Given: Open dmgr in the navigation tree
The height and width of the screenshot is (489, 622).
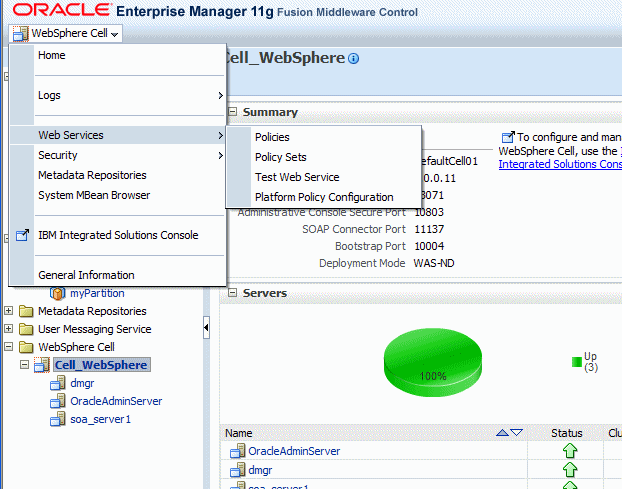Looking at the screenshot, I should [82, 383].
